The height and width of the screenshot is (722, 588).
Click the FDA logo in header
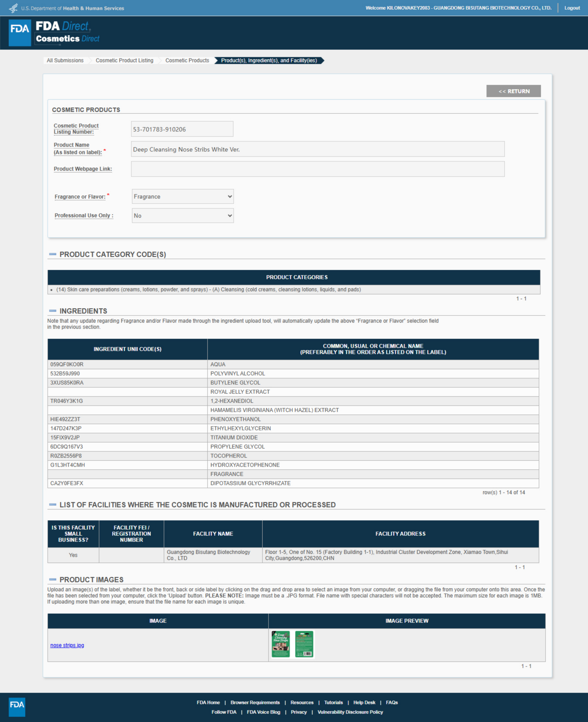click(x=20, y=32)
